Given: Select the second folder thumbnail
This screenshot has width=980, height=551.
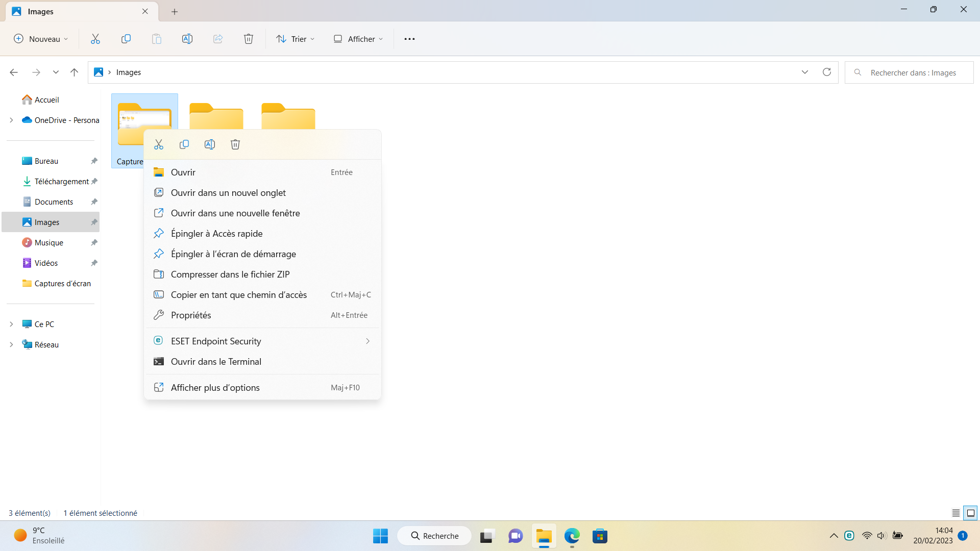Looking at the screenshot, I should 216,116.
